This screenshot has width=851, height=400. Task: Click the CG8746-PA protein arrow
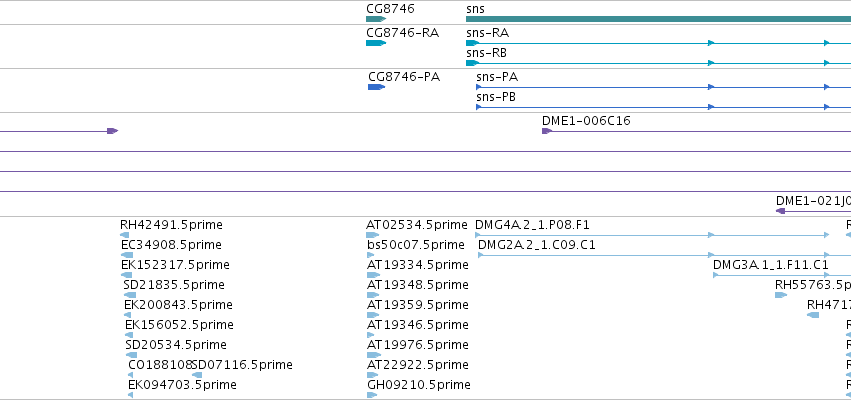[377, 87]
